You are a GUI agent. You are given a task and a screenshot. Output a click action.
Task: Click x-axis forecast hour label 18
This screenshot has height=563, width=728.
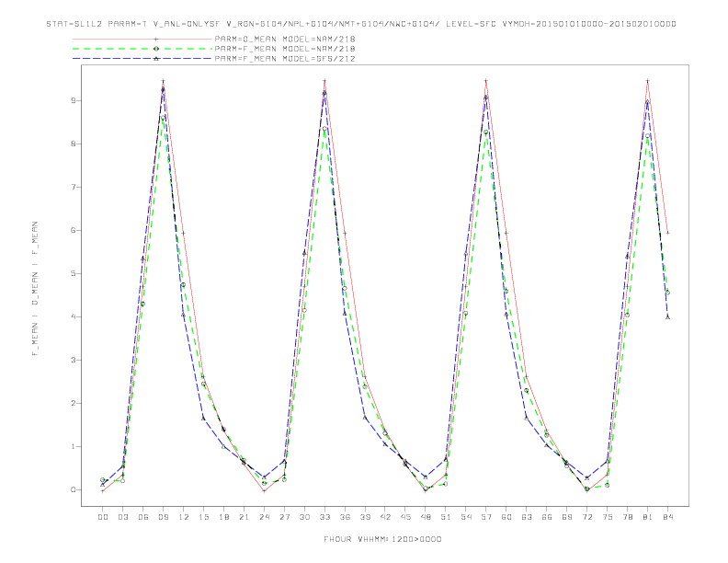[223, 517]
